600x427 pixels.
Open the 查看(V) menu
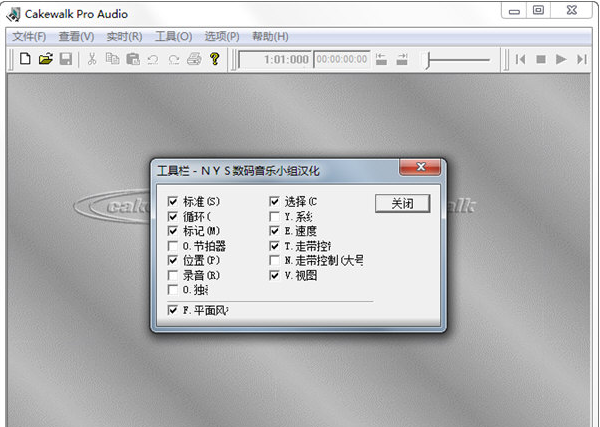pyautogui.click(x=76, y=37)
